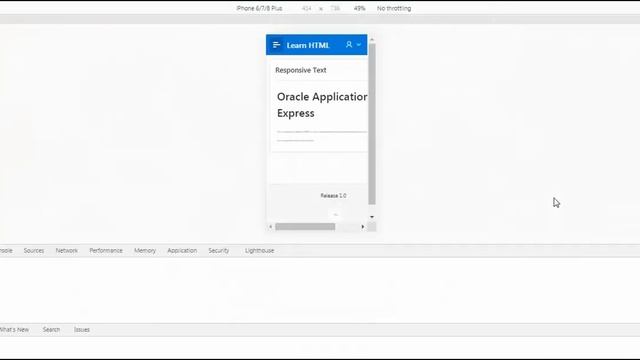Click the horizontal scrollbar left arrow
Image resolution: width=640 pixels, height=360 pixels.
[270, 227]
